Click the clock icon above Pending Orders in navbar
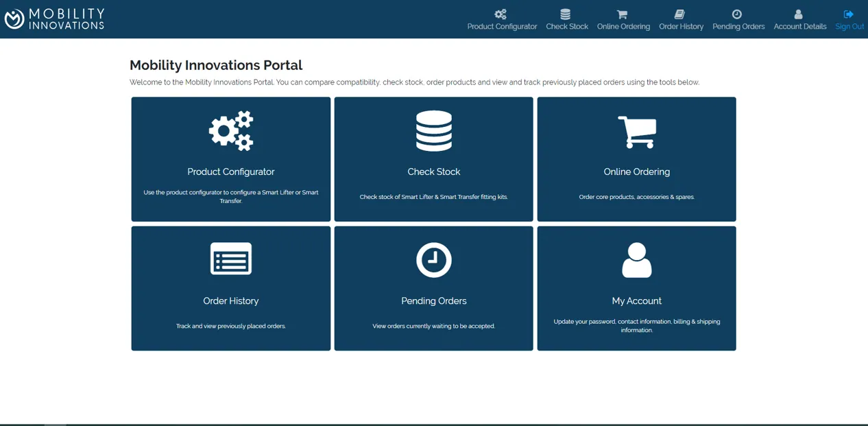The image size is (868, 426). 737,14
